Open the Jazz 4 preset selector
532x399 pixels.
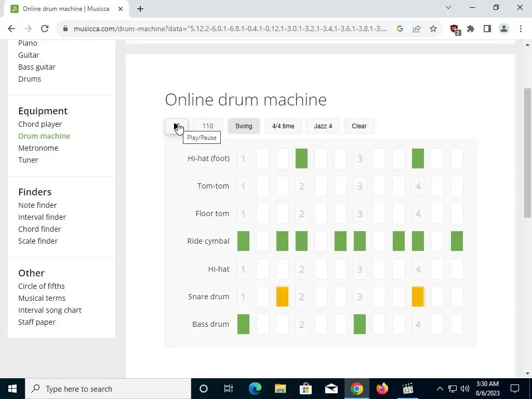(x=323, y=126)
